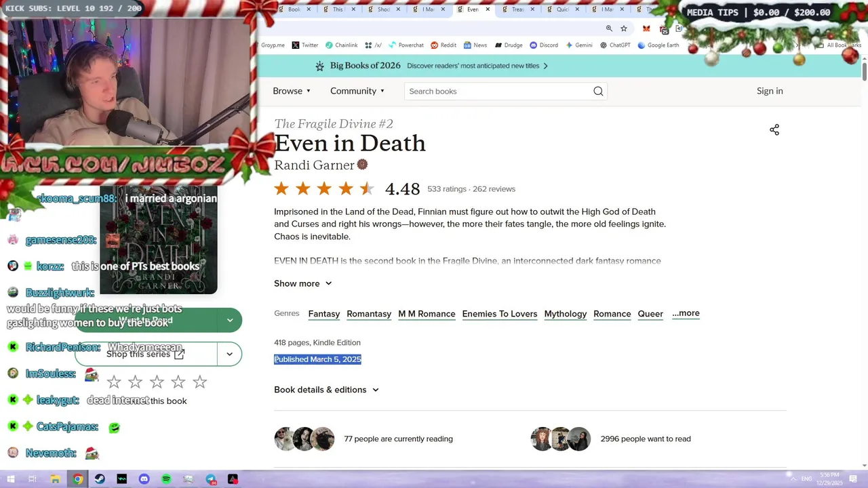Image resolution: width=868 pixels, height=488 pixels.
Task: Open the Browse dropdown menu
Action: [292, 91]
